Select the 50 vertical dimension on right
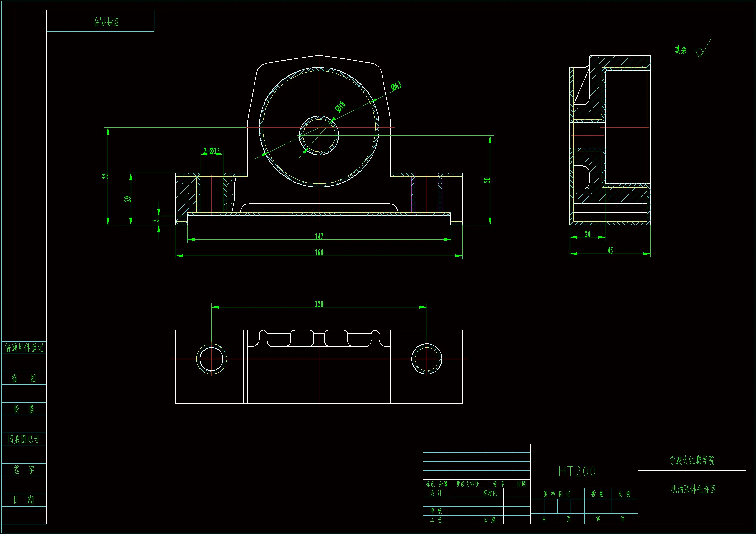This screenshot has width=756, height=534. pyautogui.click(x=487, y=180)
